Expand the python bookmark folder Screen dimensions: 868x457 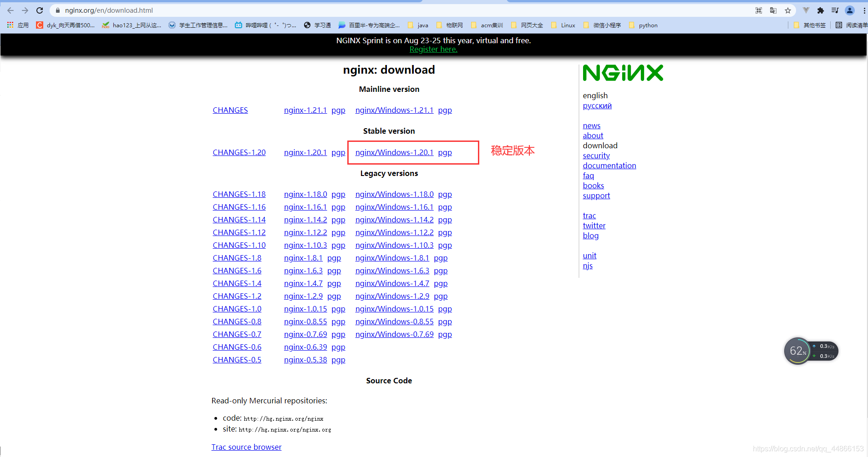tap(643, 25)
